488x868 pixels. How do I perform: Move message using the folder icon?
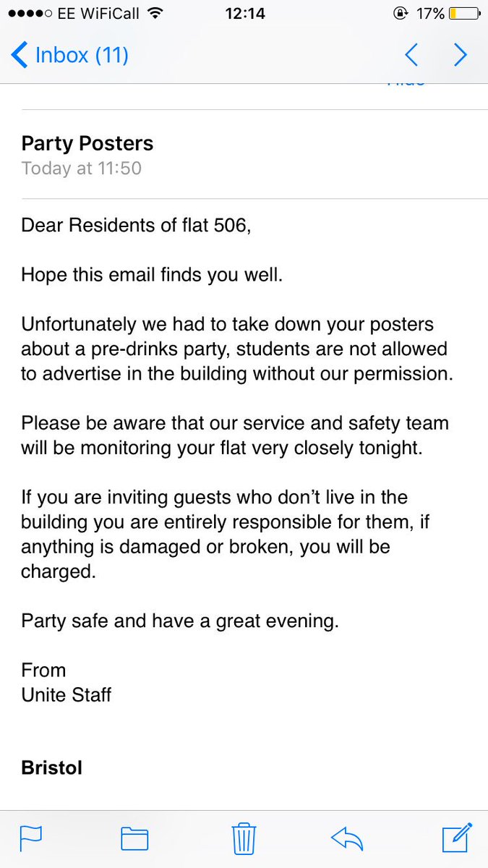coord(134,838)
